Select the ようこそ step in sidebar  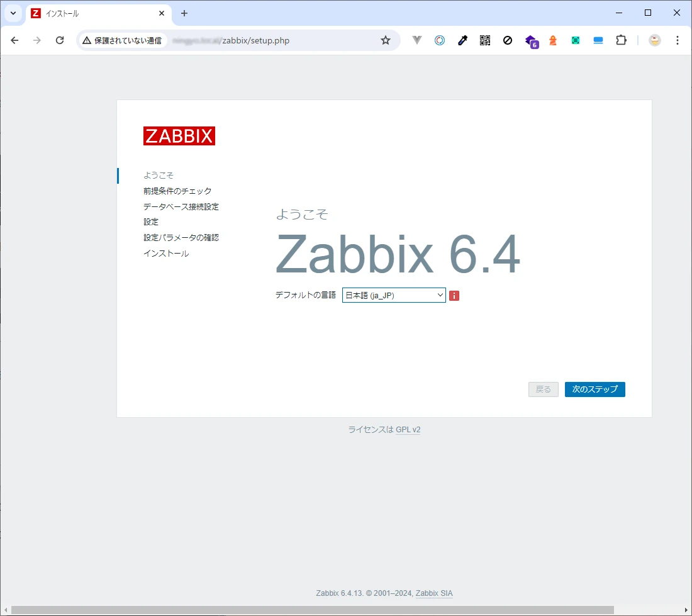tap(159, 175)
